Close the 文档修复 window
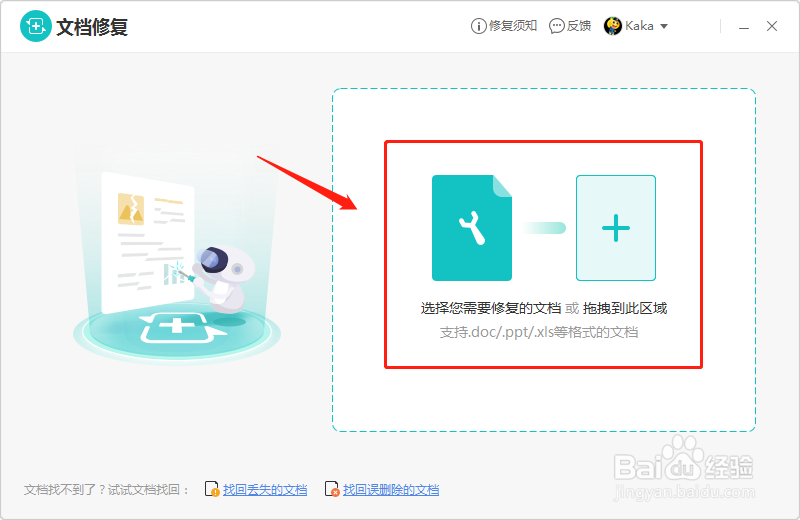 (771, 26)
